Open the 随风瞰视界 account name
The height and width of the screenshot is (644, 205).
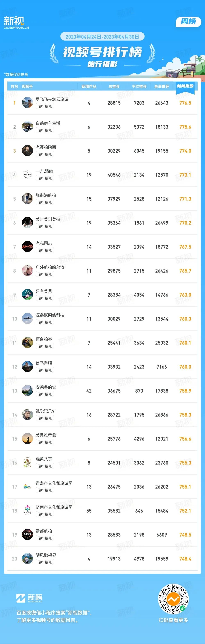pyautogui.click(x=46, y=555)
